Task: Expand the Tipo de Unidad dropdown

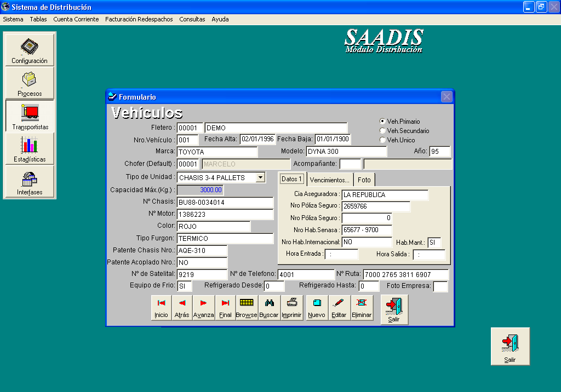Action: (260, 177)
